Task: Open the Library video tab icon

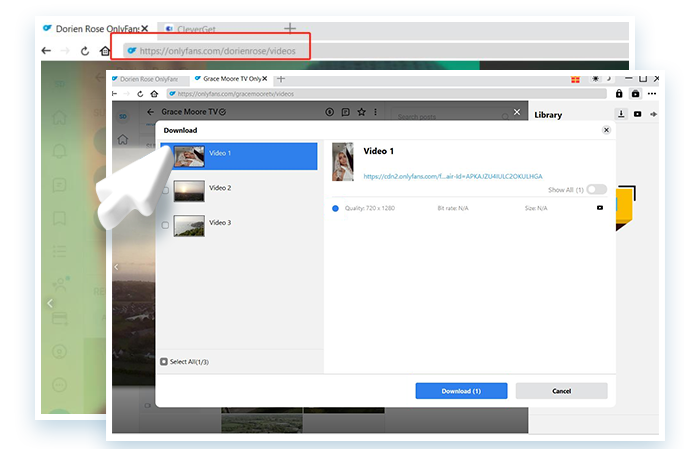Action: click(637, 114)
